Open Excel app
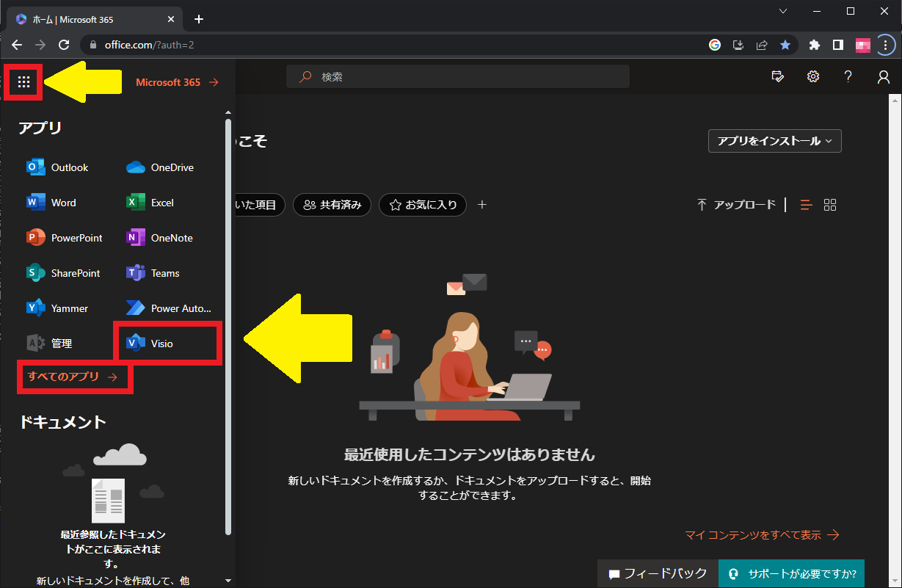 pos(150,203)
